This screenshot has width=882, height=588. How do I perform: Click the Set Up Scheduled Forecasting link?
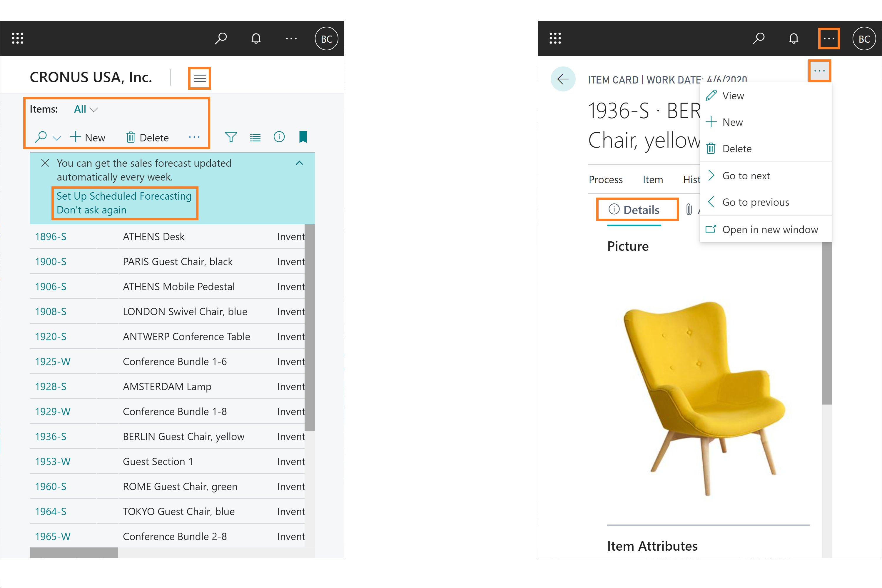click(x=125, y=196)
